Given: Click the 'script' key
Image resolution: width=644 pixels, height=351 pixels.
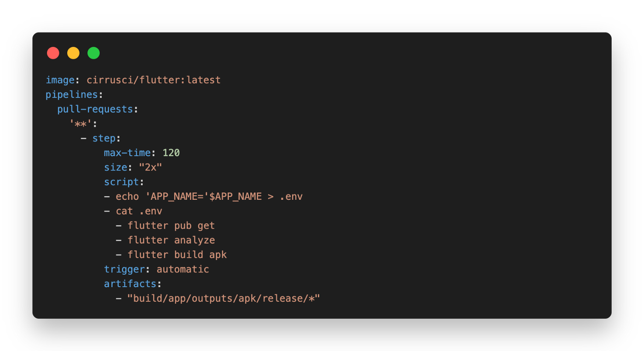Looking at the screenshot, I should click(121, 182).
